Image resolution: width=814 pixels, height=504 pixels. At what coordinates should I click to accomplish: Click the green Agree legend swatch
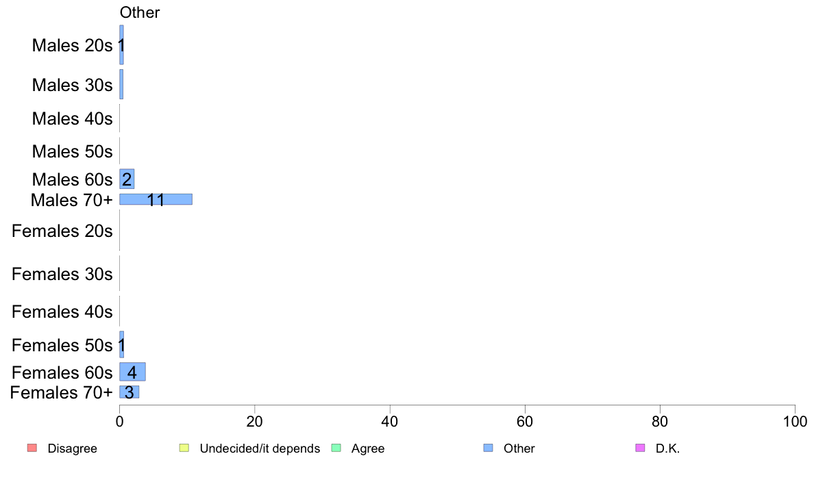336,448
